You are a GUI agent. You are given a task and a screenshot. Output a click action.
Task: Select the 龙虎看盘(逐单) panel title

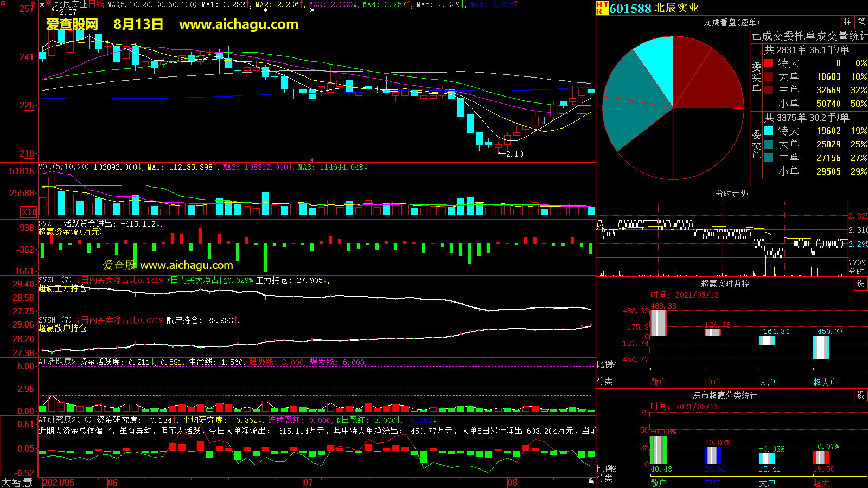pos(731,22)
